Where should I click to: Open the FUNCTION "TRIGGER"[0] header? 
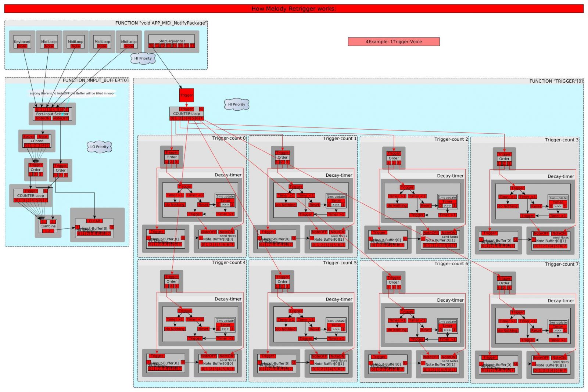pyautogui.click(x=556, y=81)
